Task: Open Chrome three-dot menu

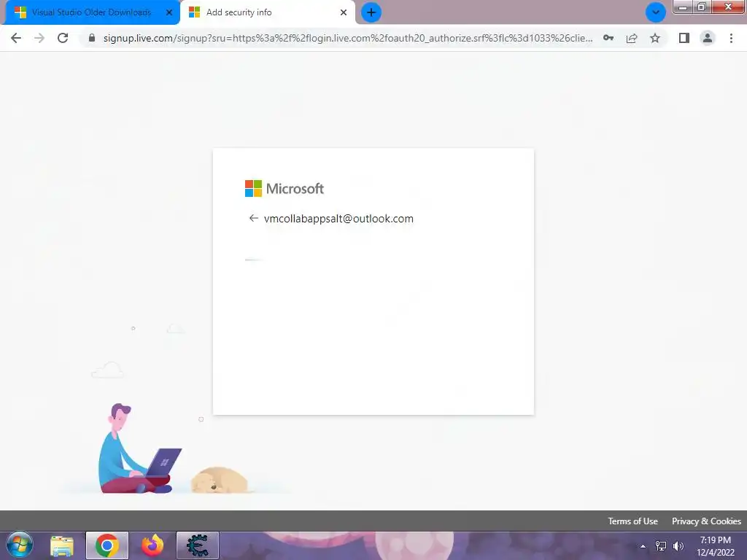Action: tap(731, 38)
